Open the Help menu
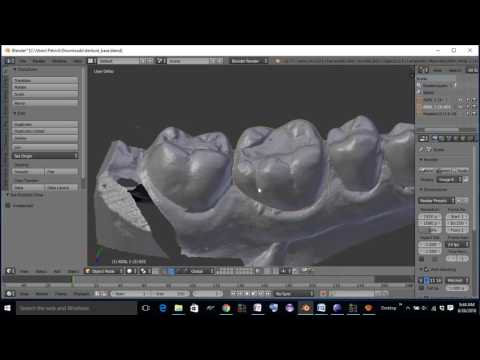This screenshot has width=480, height=360. [77, 61]
